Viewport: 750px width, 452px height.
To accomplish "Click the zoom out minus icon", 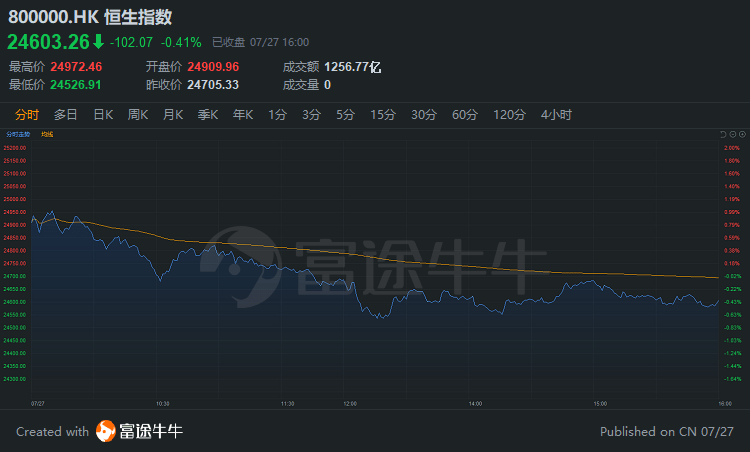I will point(731,133).
